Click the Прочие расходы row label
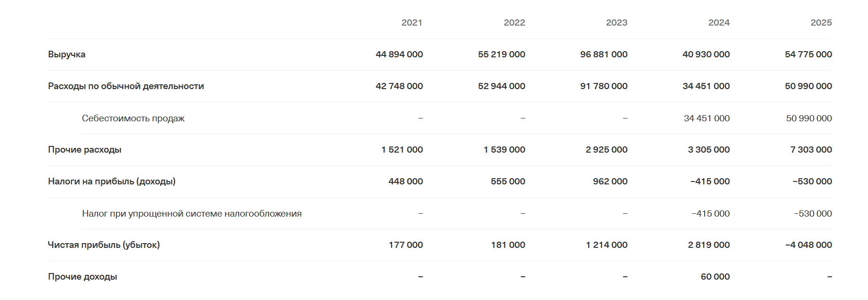This screenshot has width=868, height=300. 85,150
